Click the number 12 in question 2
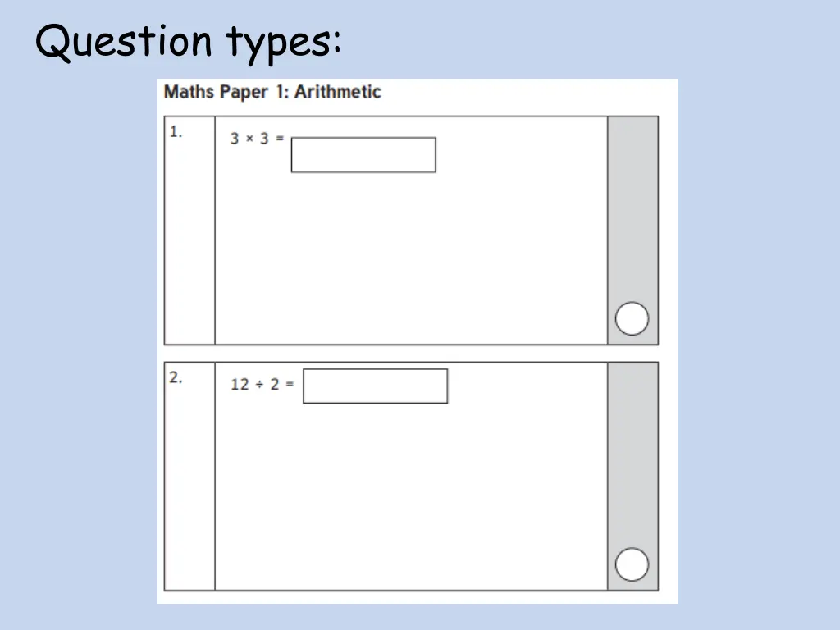Screen dimensions: 840x630 coord(240,385)
